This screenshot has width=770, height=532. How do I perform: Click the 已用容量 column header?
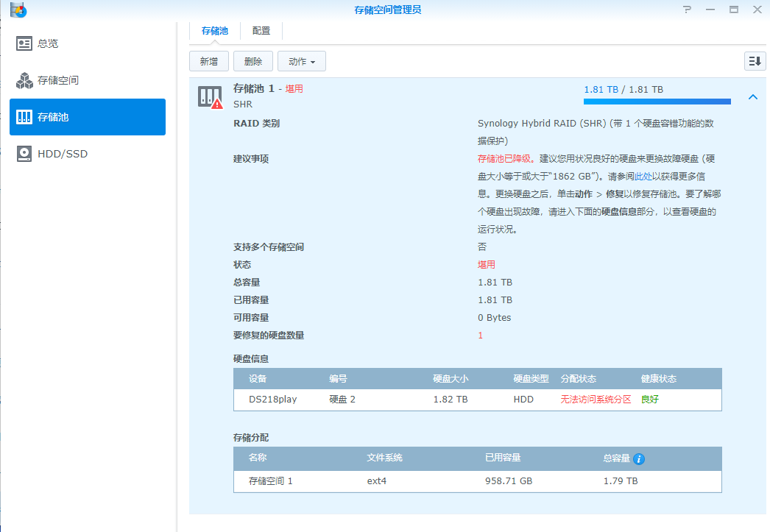503,458
